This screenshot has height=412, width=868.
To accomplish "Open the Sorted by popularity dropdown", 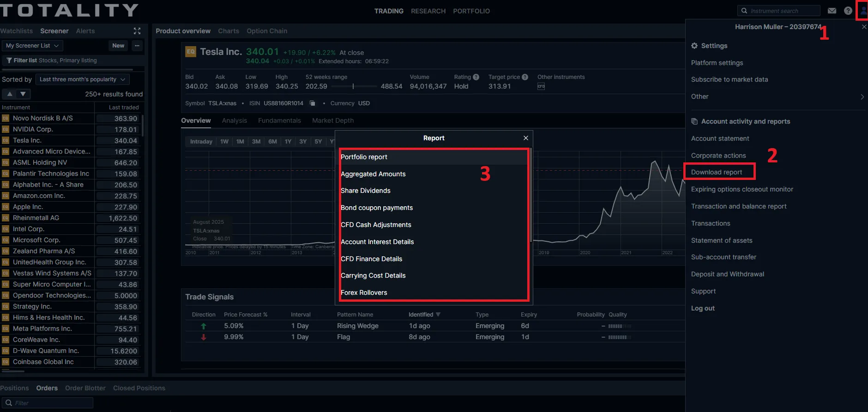I will tap(83, 79).
